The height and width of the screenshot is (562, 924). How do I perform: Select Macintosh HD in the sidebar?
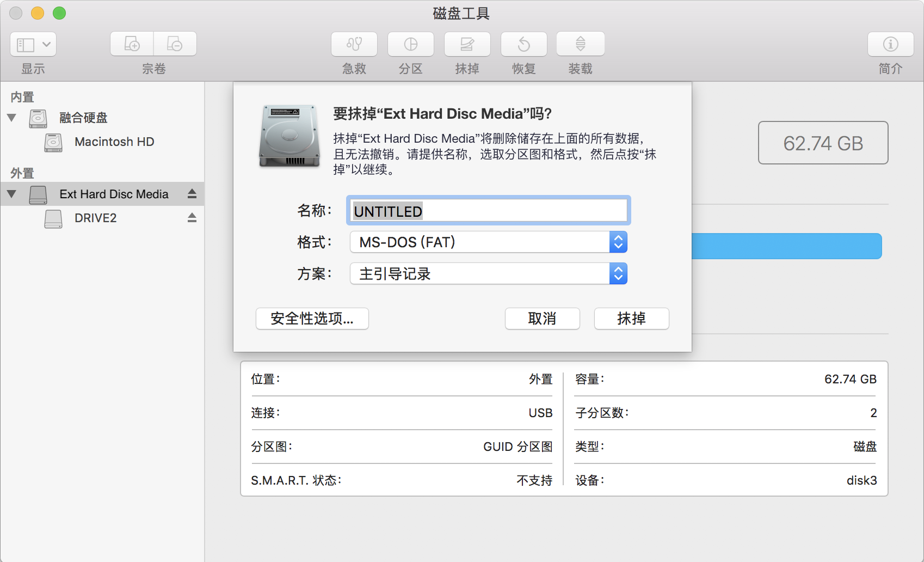pos(114,142)
